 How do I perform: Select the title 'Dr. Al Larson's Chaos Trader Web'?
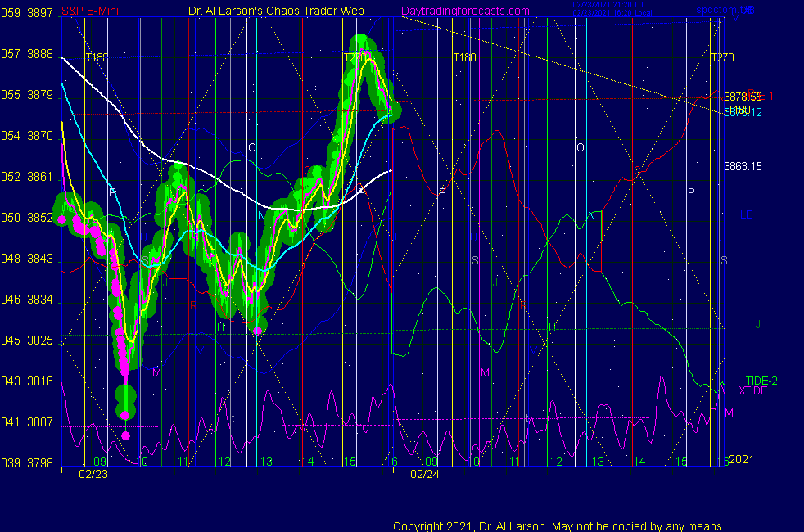pos(276,11)
